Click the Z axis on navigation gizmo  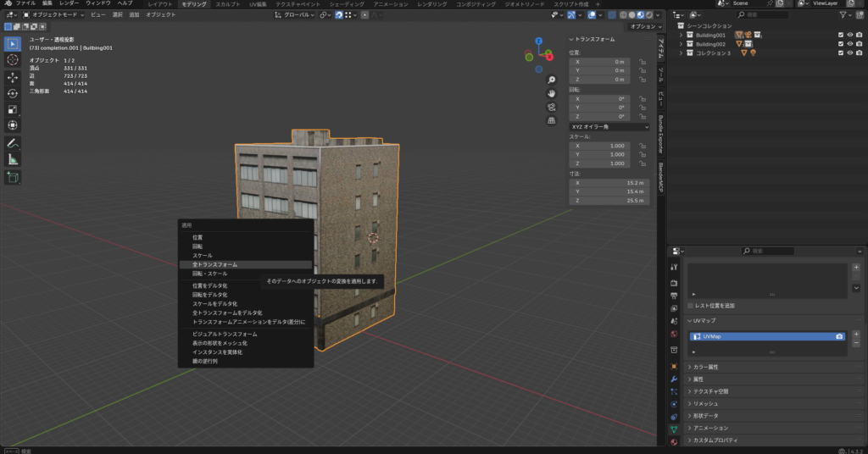(539, 40)
